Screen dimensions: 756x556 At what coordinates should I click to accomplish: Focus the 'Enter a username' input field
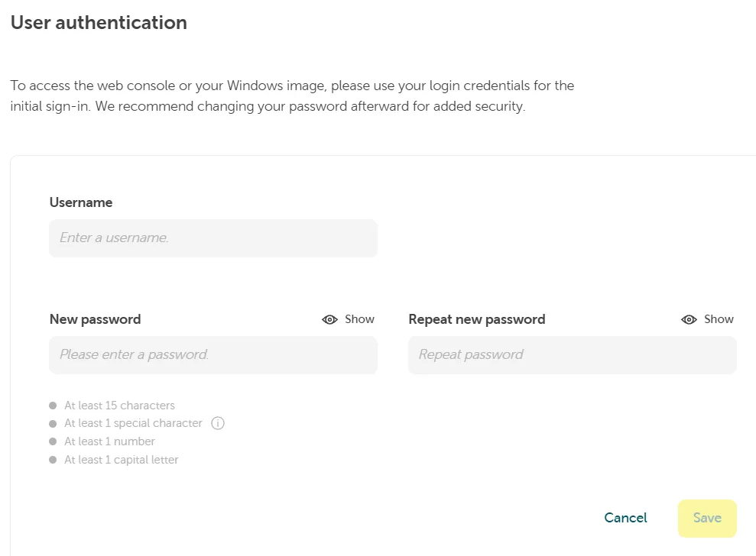[213, 238]
